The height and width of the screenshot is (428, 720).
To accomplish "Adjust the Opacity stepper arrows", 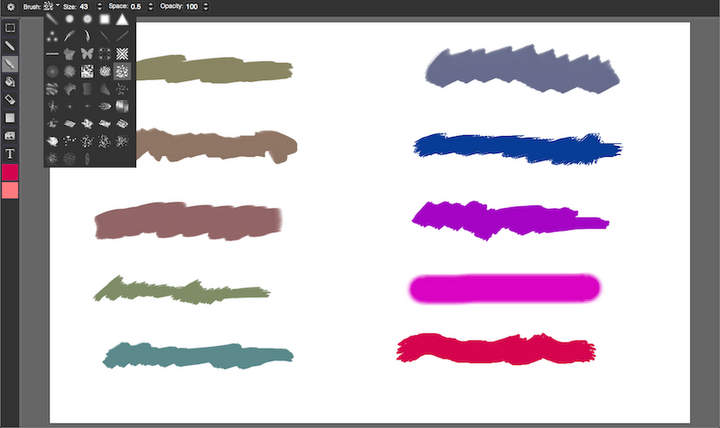I will tap(205, 7).
